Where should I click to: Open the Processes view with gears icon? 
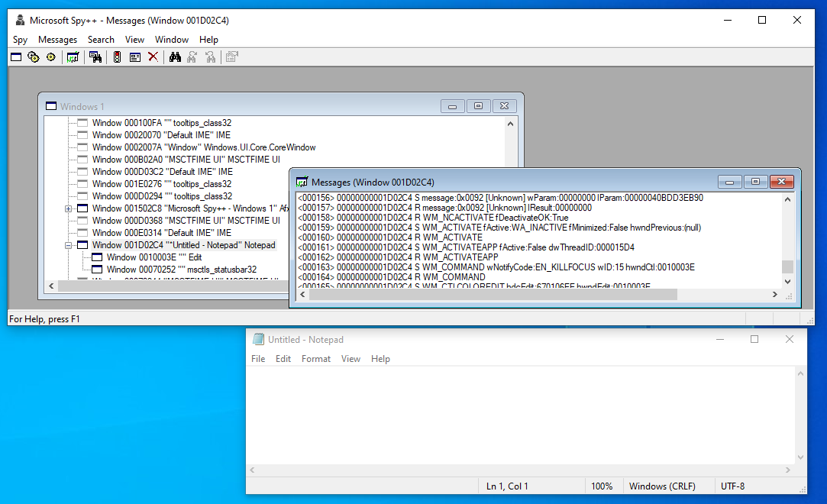click(34, 57)
